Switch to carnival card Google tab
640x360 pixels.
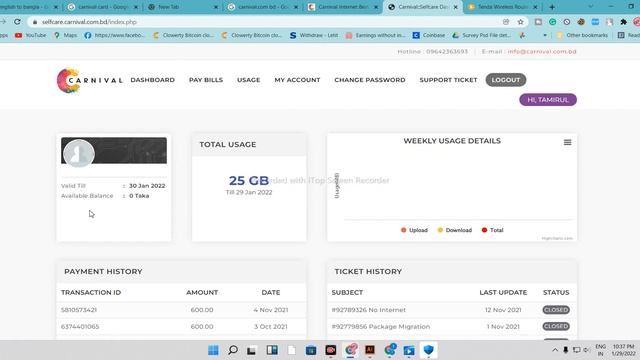tap(103, 7)
